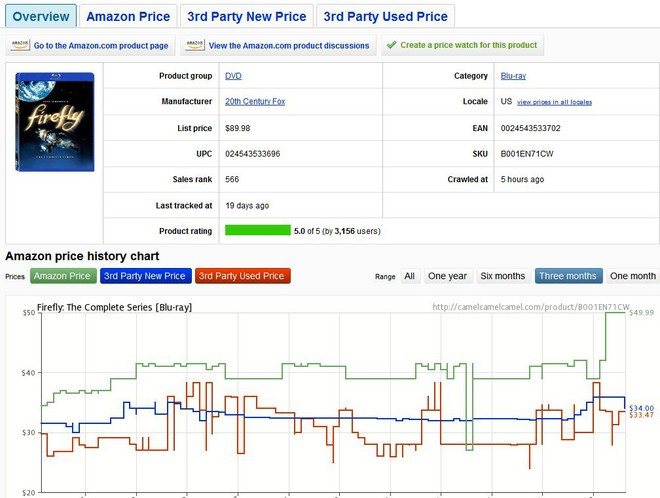Click the Firefly Blu-ray cover thumbnail

[x=55, y=121]
